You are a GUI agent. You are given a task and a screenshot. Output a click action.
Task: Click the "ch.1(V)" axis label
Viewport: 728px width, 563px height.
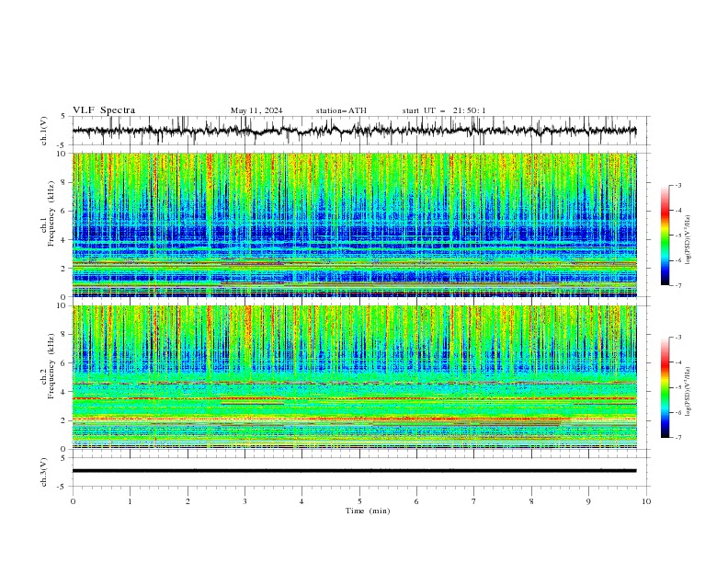tap(44, 131)
